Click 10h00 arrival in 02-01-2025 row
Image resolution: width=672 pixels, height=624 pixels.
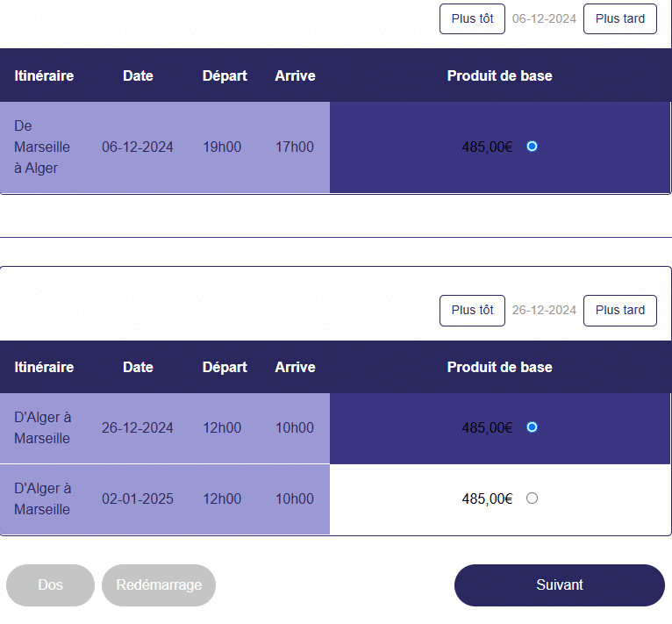coord(295,499)
